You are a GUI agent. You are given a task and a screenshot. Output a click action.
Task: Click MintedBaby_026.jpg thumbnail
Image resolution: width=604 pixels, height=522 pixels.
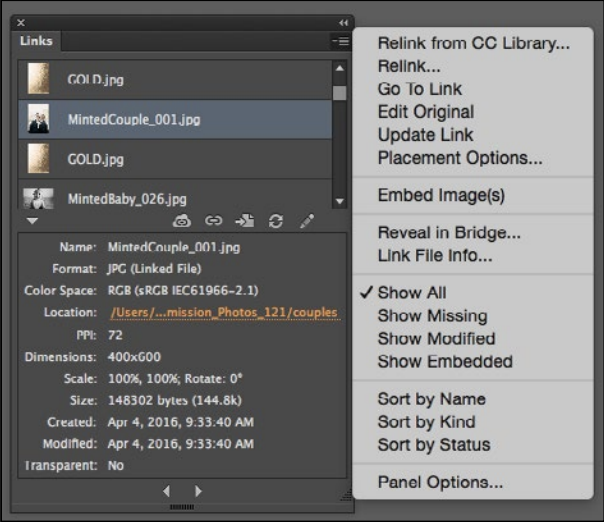coord(39,198)
